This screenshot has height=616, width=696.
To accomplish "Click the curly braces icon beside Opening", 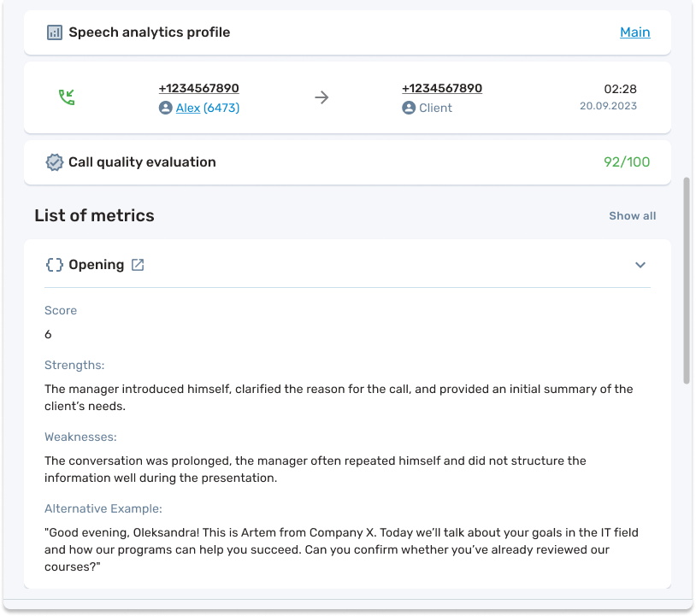I will point(55,265).
